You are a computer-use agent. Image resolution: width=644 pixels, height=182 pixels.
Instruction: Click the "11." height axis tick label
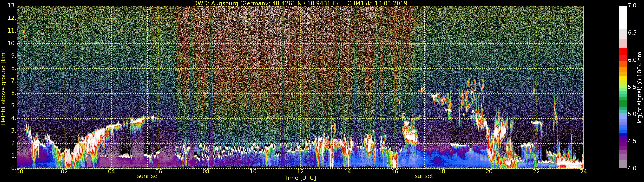[12, 31]
